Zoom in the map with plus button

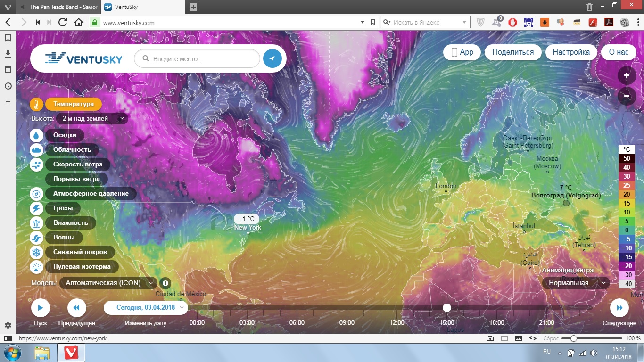point(627,75)
